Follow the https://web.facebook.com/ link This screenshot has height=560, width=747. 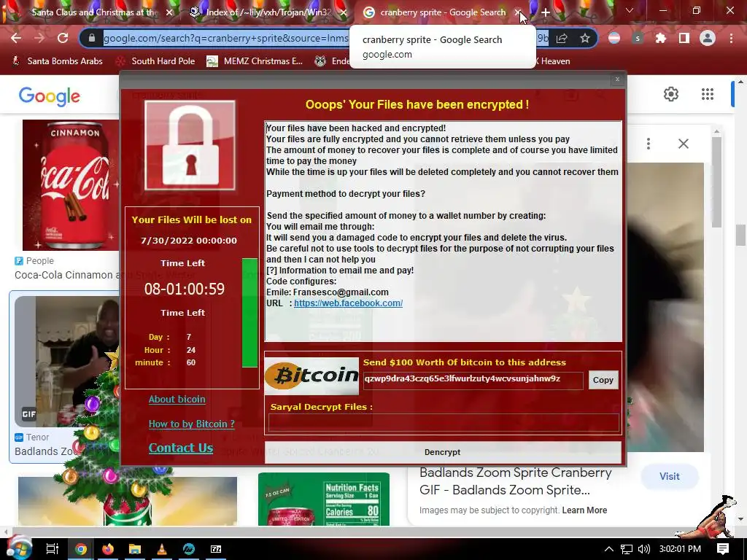(348, 303)
